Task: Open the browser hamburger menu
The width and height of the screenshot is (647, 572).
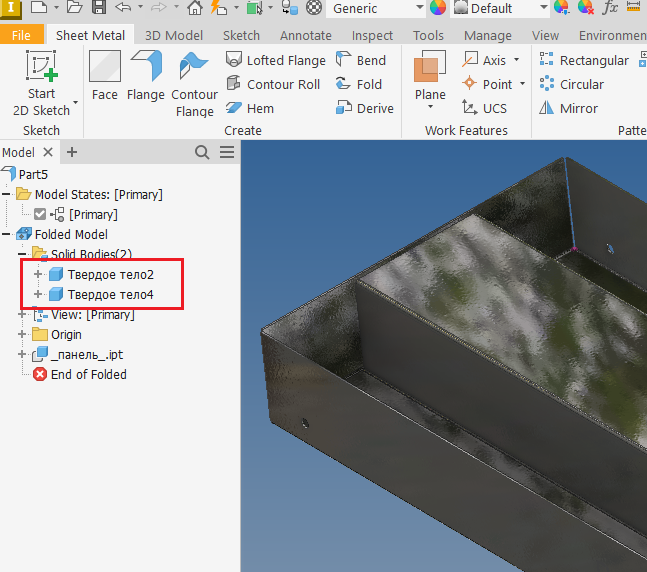Action: click(227, 152)
